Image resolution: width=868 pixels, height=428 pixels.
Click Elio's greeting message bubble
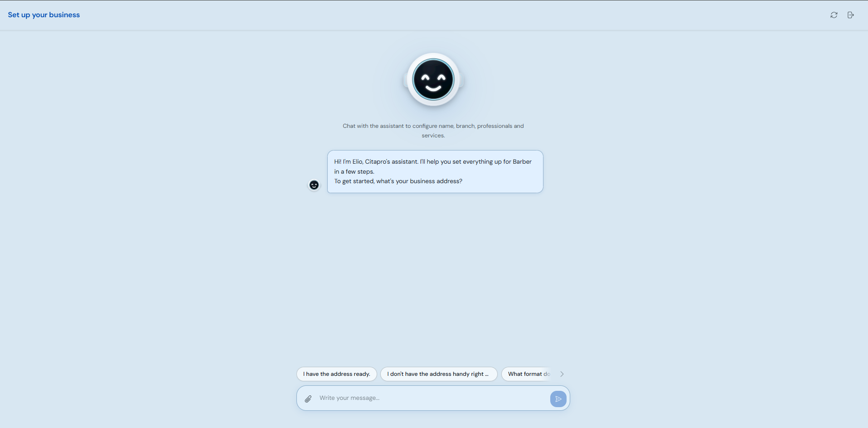435,171
